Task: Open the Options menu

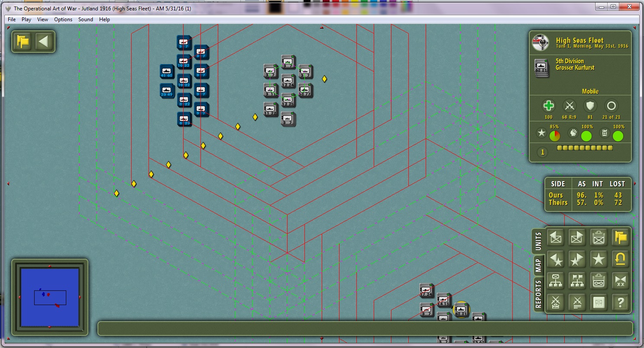Action: tap(63, 20)
